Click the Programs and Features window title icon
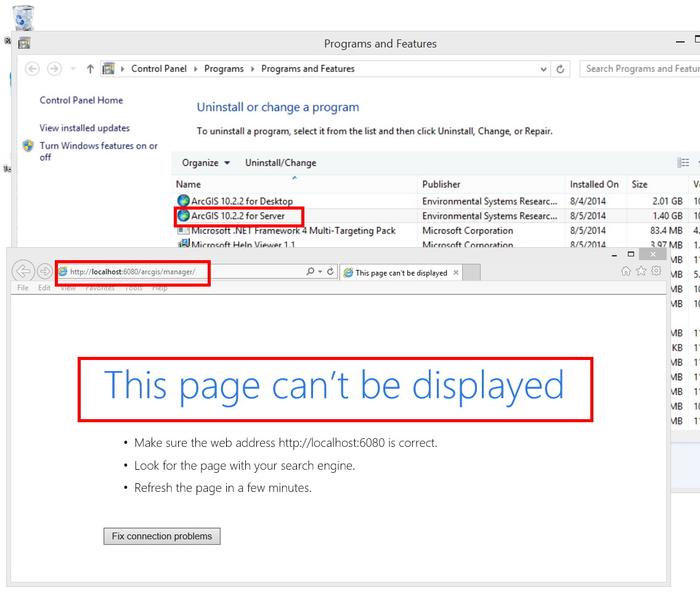Viewport: 700px width, 609px height. point(24,43)
